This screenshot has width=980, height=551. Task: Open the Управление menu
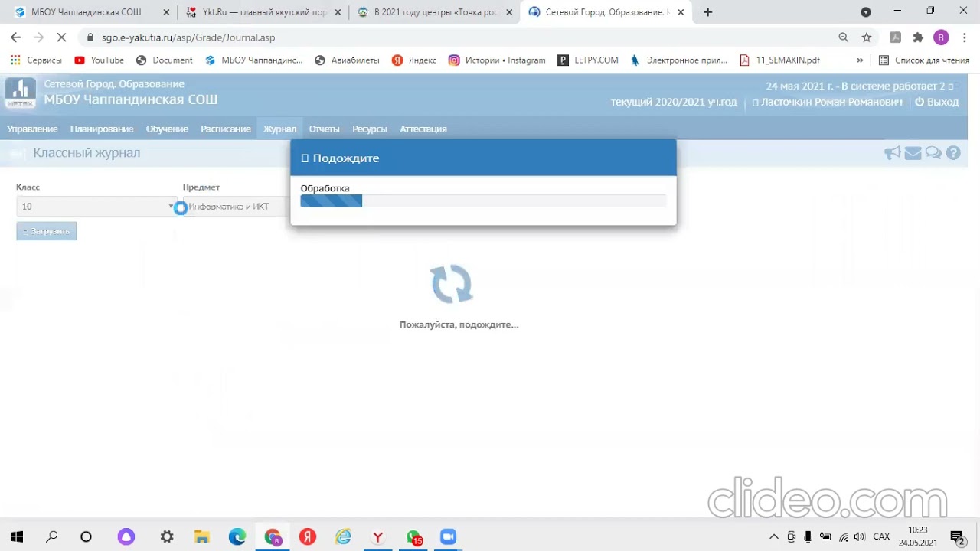tap(32, 129)
